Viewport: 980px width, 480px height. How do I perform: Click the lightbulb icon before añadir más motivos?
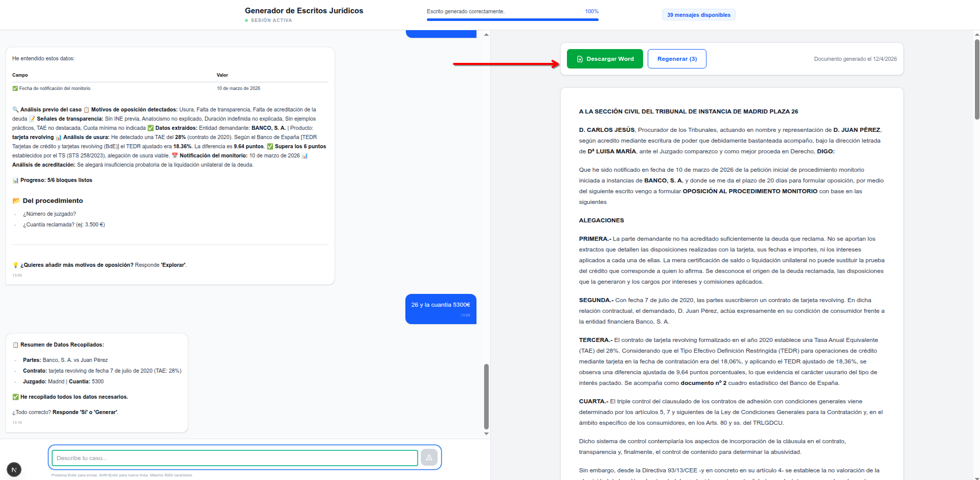16,265
